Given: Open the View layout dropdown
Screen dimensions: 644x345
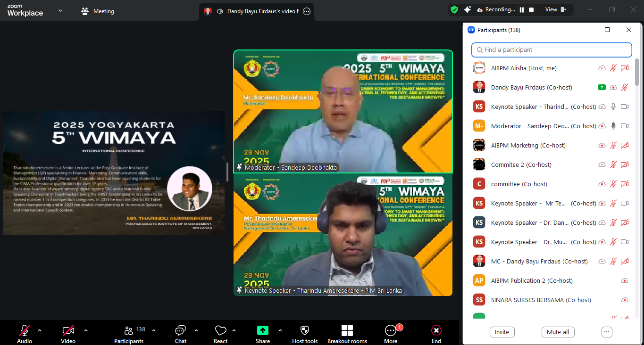Looking at the screenshot, I should (x=554, y=9).
